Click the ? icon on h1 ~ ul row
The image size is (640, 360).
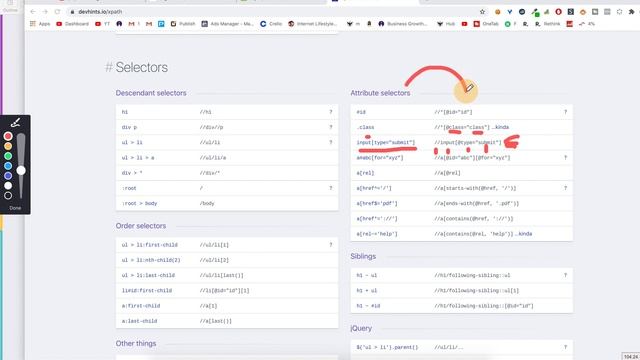tap(565, 275)
